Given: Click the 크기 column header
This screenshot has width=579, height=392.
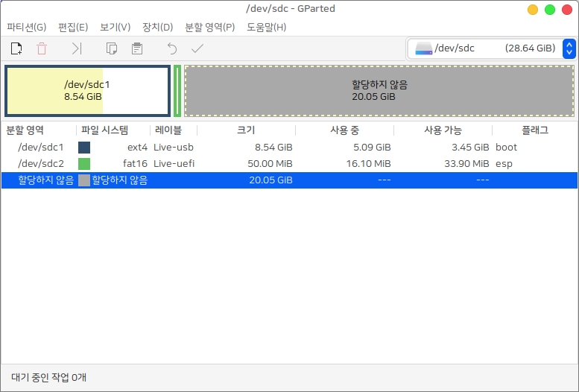Looking at the screenshot, I should pyautogui.click(x=246, y=130).
